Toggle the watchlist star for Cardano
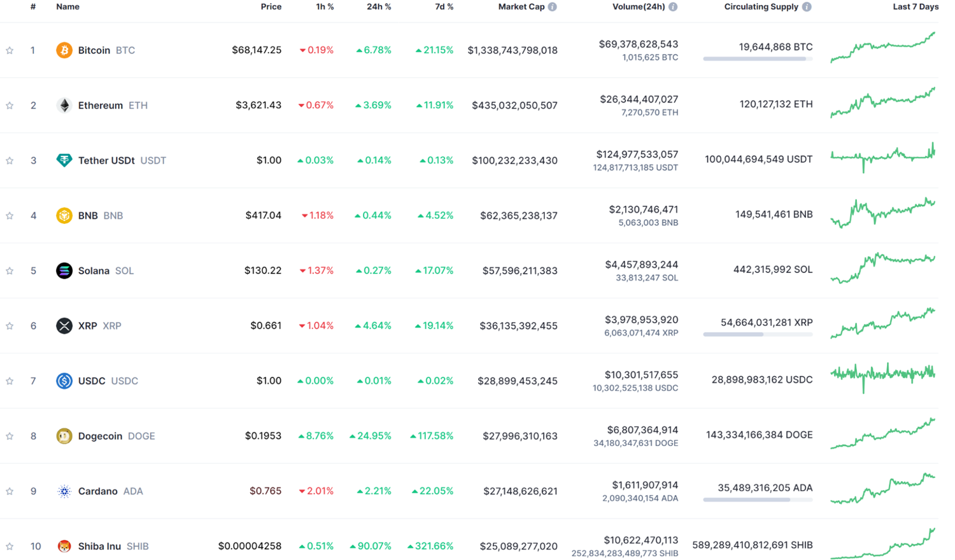This screenshot has height=560, width=955. coord(10,491)
